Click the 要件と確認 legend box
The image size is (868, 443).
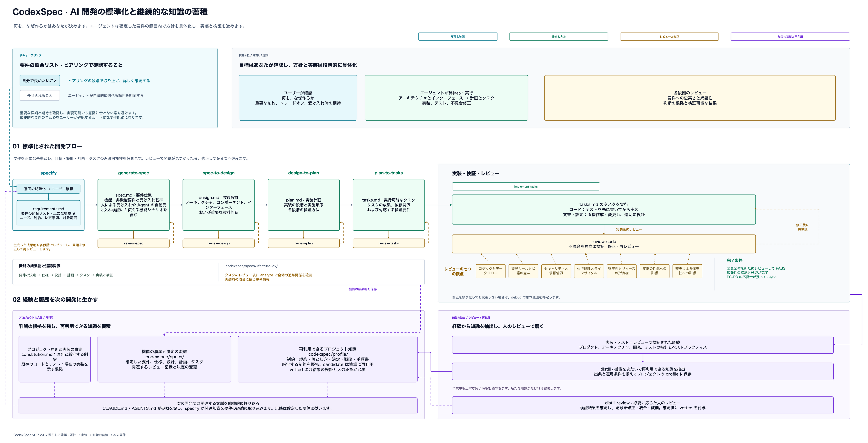[x=458, y=36]
